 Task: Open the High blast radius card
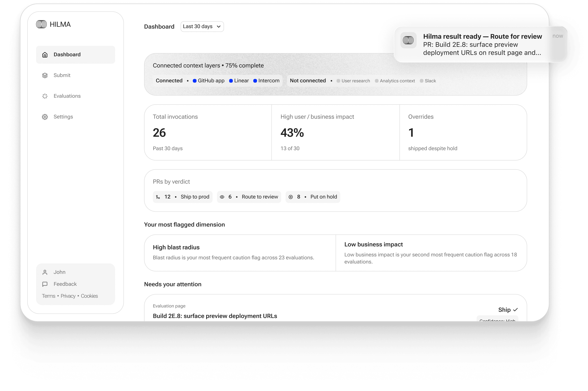[x=240, y=253]
